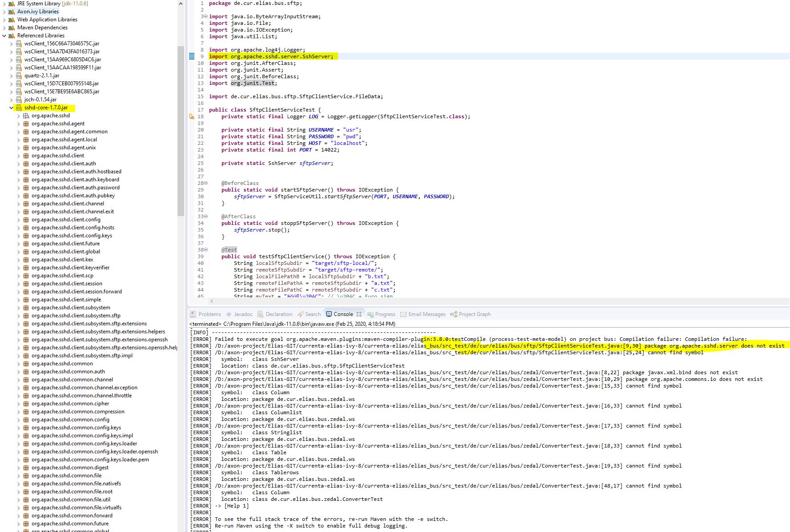
Task: Collapse the sshd-core-1.7.0.jar node
Action: (12, 108)
